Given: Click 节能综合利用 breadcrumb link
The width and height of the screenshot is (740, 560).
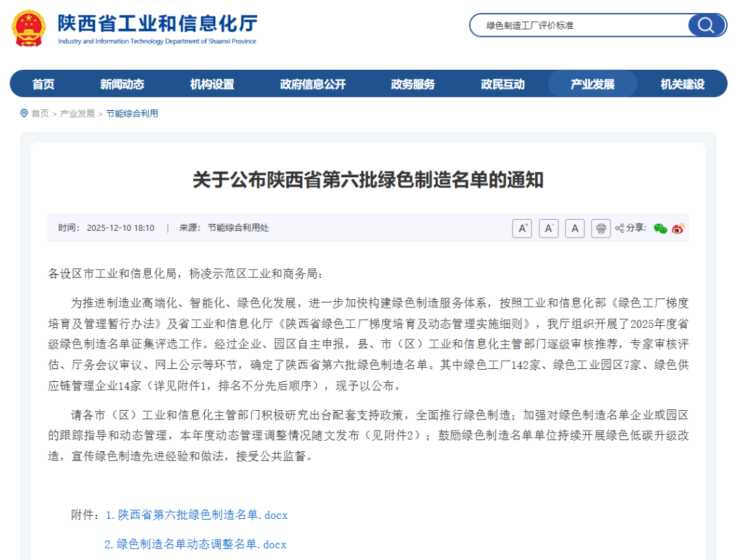Looking at the screenshot, I should click(x=132, y=114).
